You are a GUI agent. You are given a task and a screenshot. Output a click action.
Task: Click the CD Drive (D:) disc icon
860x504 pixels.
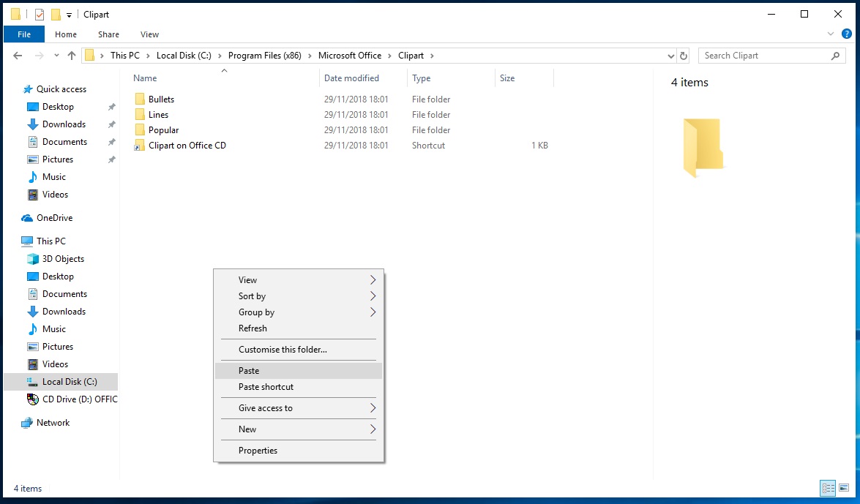[x=32, y=399]
